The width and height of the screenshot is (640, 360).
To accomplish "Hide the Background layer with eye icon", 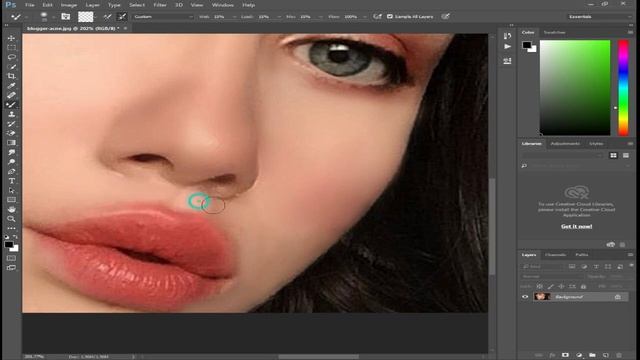I will coord(525,297).
